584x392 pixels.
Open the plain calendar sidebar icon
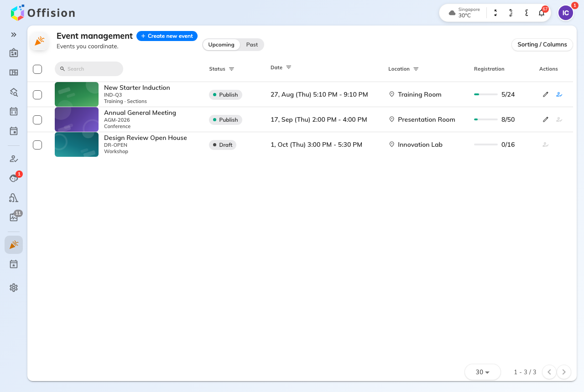[x=14, y=111]
